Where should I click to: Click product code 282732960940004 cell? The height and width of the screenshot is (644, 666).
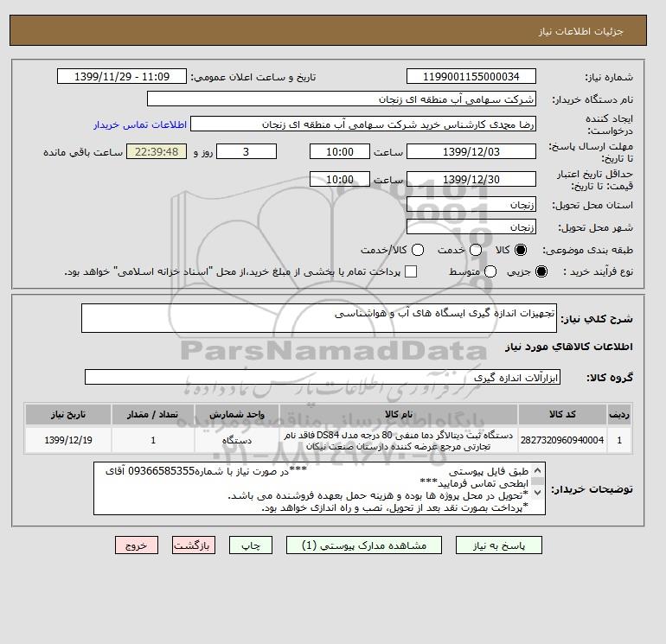562,440
